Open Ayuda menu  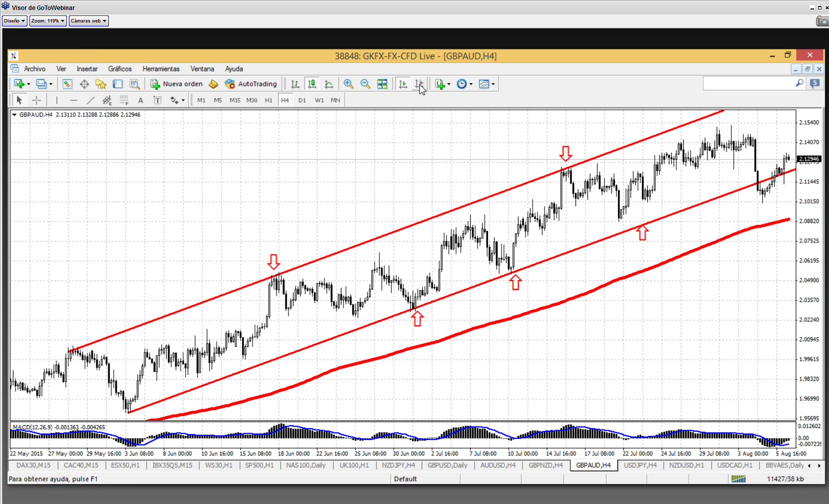click(234, 69)
